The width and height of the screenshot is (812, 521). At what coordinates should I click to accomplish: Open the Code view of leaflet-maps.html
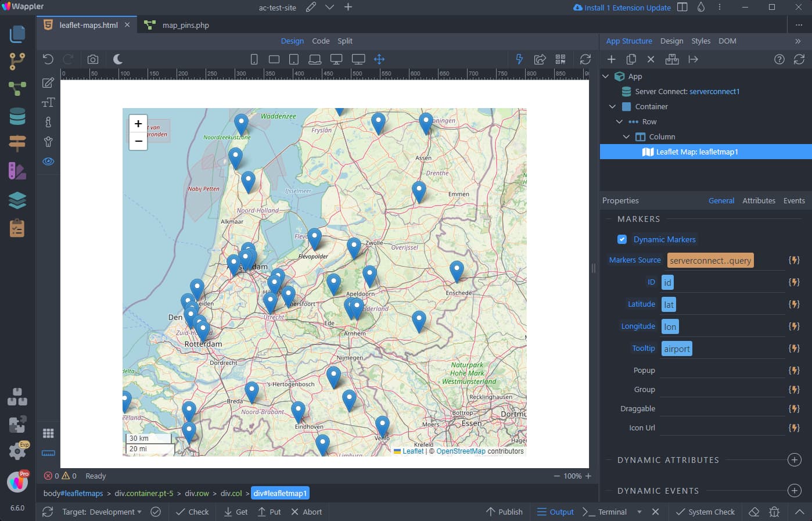[x=321, y=41]
